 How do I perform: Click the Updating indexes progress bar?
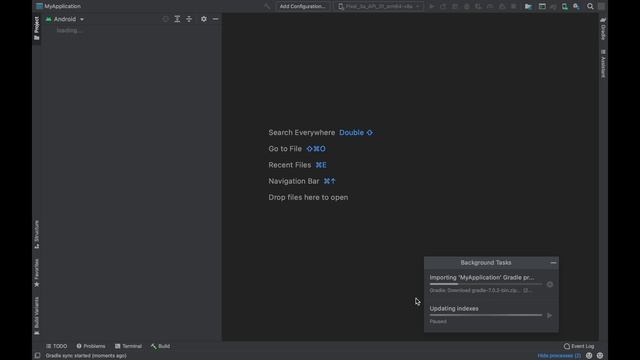[486, 315]
